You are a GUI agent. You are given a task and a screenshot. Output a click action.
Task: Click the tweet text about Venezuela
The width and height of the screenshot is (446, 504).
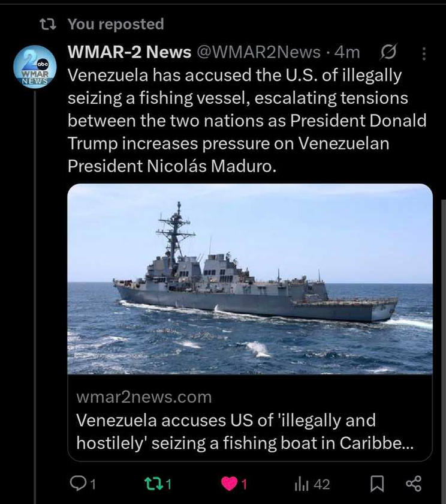(247, 121)
